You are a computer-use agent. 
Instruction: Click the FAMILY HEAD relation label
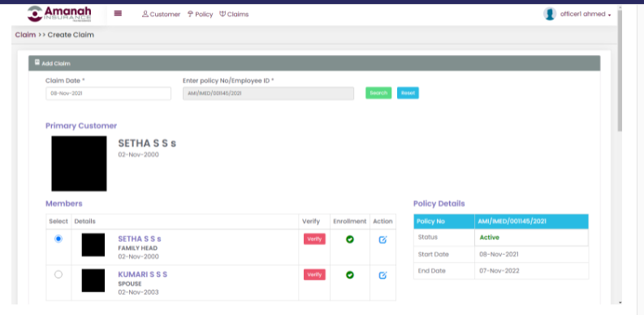[137, 248]
